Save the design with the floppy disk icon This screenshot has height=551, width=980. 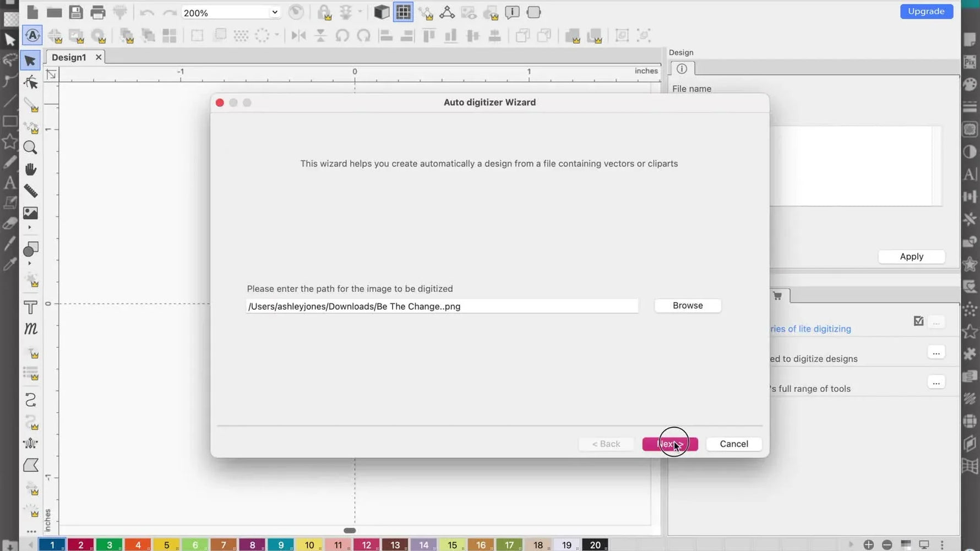[x=76, y=12]
